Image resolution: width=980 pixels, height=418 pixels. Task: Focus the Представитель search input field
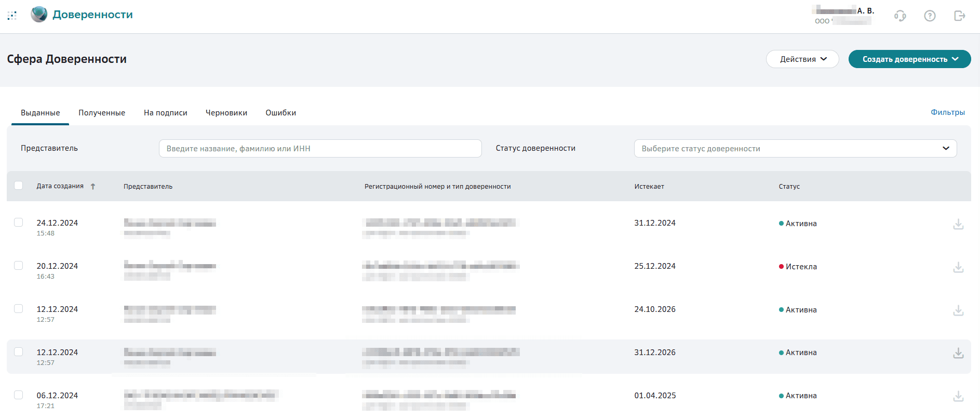pos(320,149)
